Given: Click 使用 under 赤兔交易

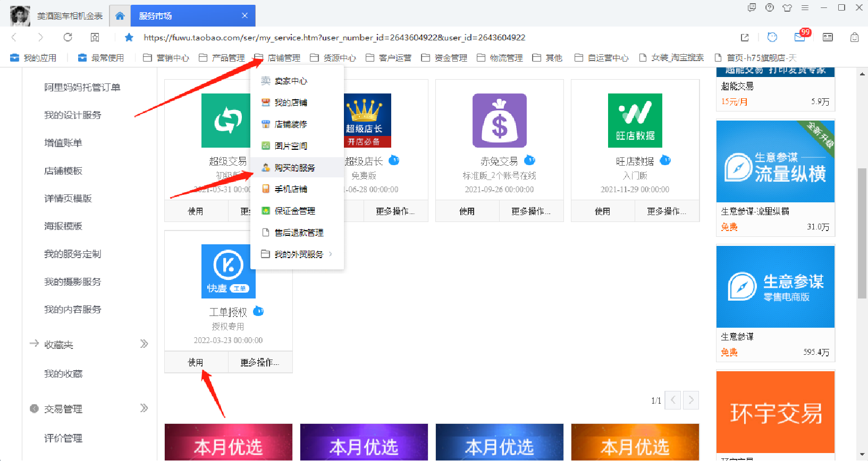Looking at the screenshot, I should [x=467, y=211].
